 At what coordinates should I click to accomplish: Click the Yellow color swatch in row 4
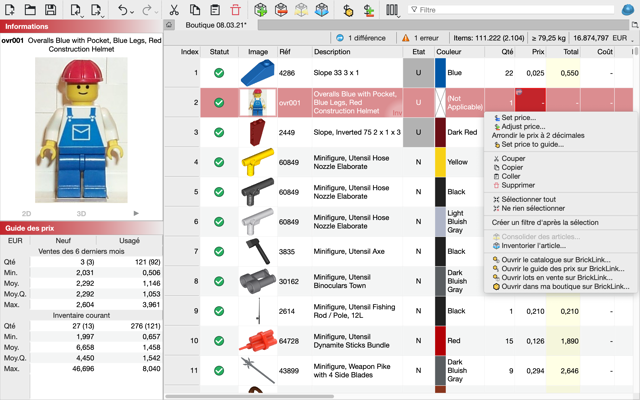[x=440, y=162]
